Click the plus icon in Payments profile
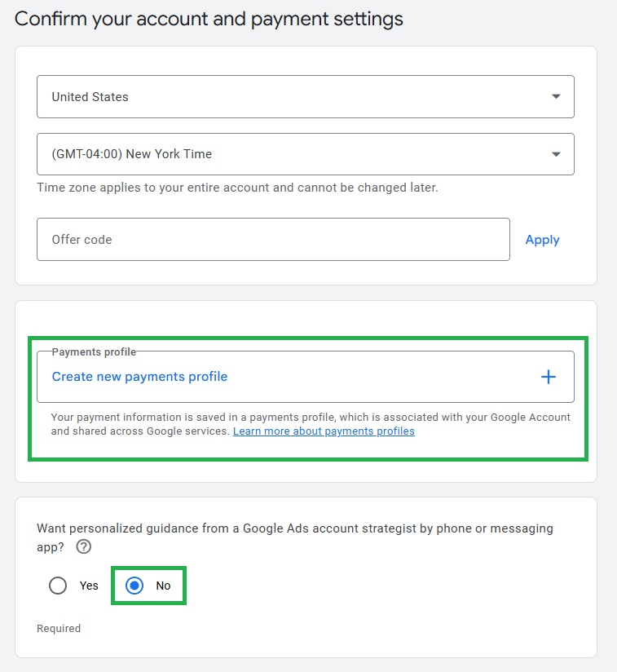The height and width of the screenshot is (672, 617). pos(549,377)
